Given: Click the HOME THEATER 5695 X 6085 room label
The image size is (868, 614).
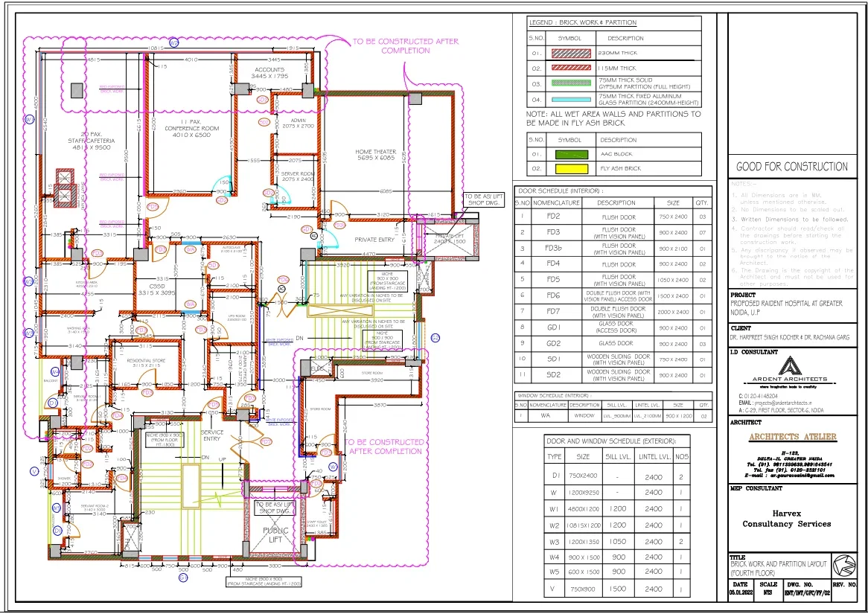Looking at the screenshot, I should (375, 155).
